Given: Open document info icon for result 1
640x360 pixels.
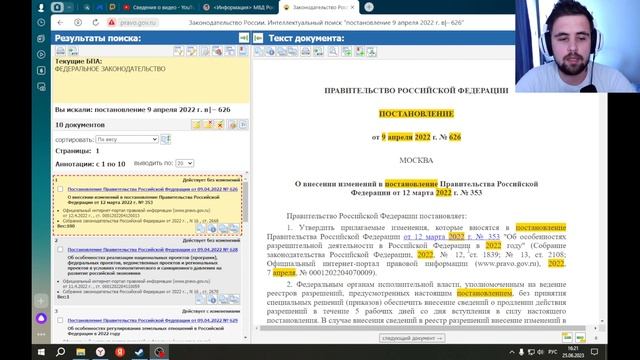Looking at the screenshot, I should point(212,229).
